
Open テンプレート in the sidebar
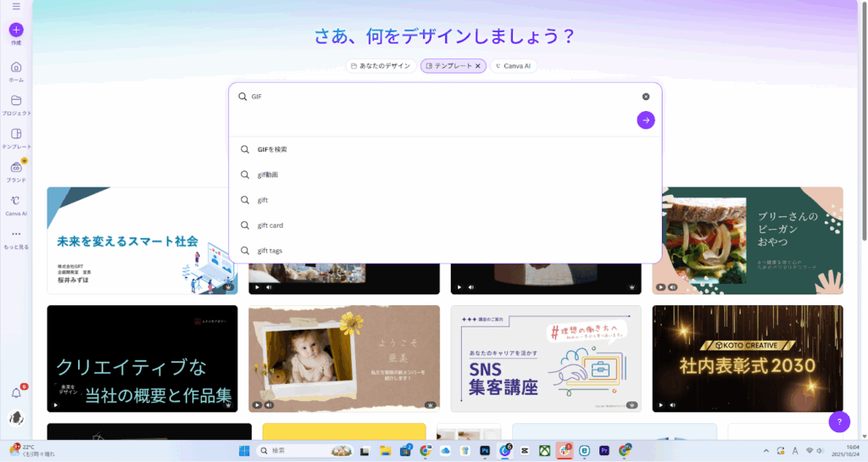point(16,135)
